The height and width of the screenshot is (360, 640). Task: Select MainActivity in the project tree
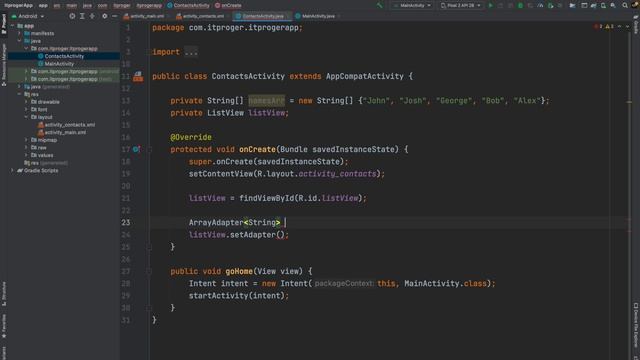[x=59, y=64]
